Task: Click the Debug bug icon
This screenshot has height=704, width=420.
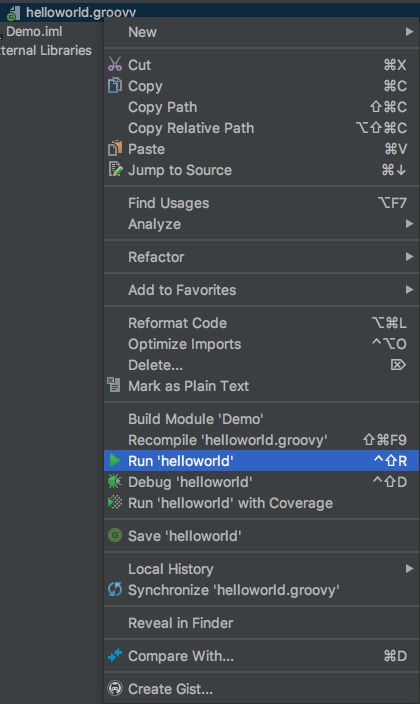Action: [x=115, y=482]
